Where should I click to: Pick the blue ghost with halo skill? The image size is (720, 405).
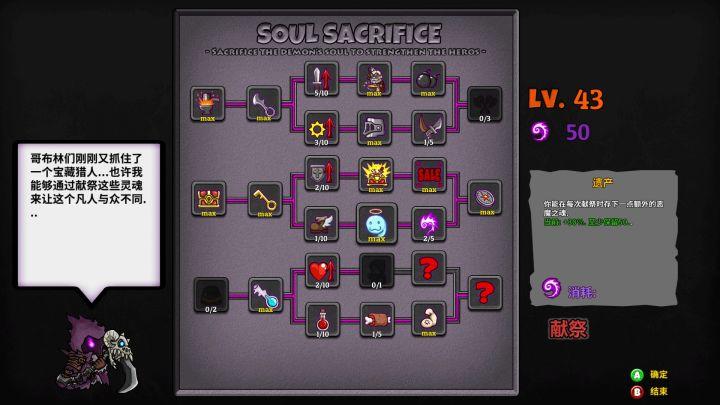point(376,224)
